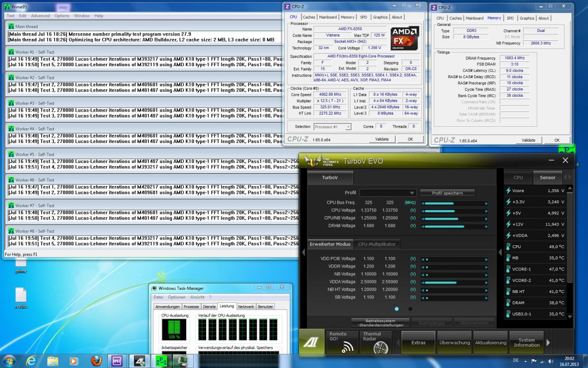This screenshot has height=368, width=588.
Task: Go to second TurboV page dot
Action: point(410,309)
